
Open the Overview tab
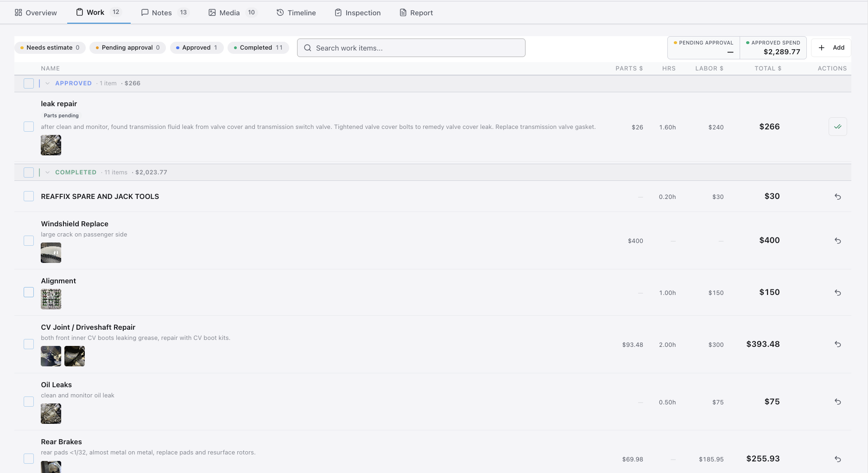(x=36, y=13)
